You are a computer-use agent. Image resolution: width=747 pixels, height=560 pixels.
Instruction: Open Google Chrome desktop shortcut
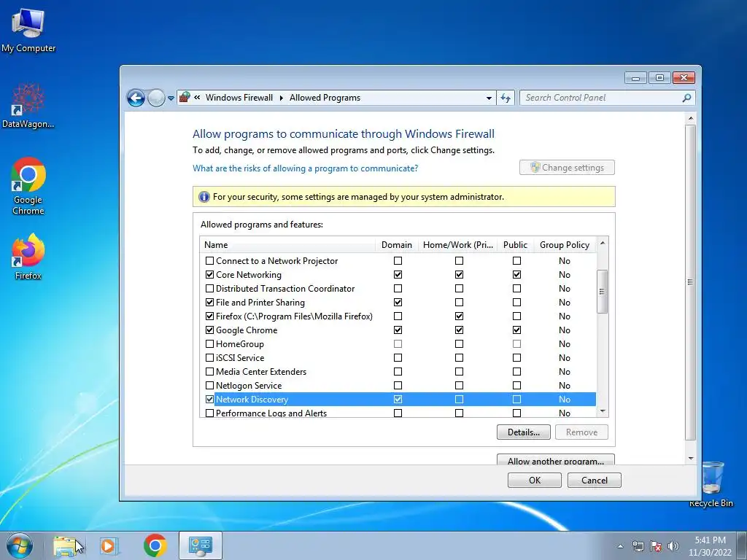pyautogui.click(x=28, y=186)
